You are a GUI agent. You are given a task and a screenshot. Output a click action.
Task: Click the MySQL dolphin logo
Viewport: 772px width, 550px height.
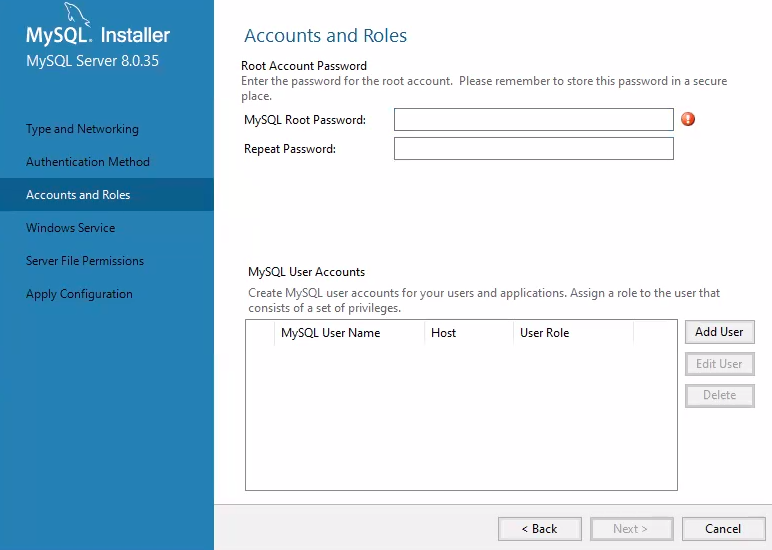click(78, 14)
